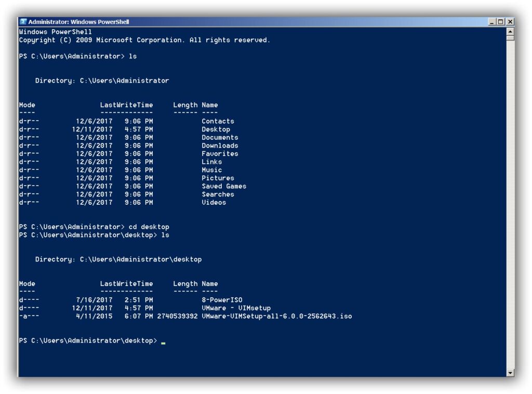Click the Videos folder name in the listing
Viewport: 532px width, 394px height.
point(214,202)
